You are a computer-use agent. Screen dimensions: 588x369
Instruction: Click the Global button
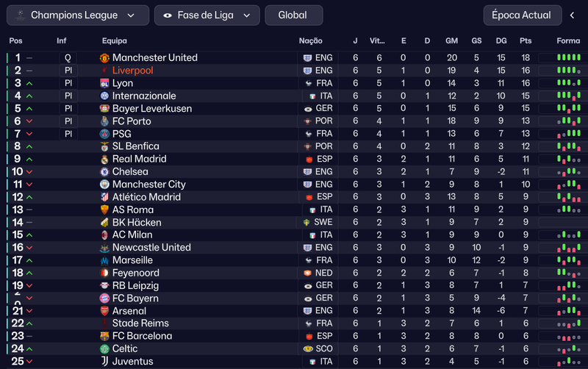click(293, 15)
